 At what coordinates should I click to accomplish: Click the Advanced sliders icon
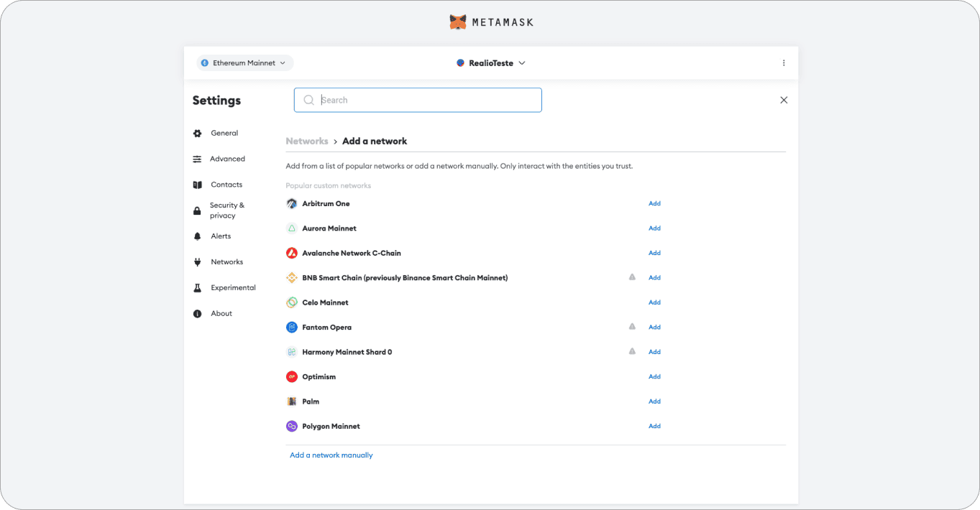tap(198, 159)
